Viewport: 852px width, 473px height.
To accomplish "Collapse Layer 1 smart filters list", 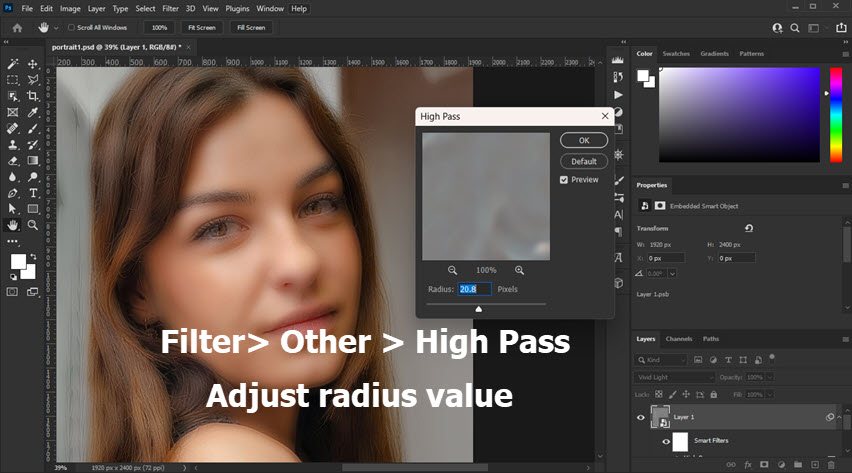I will (840, 418).
